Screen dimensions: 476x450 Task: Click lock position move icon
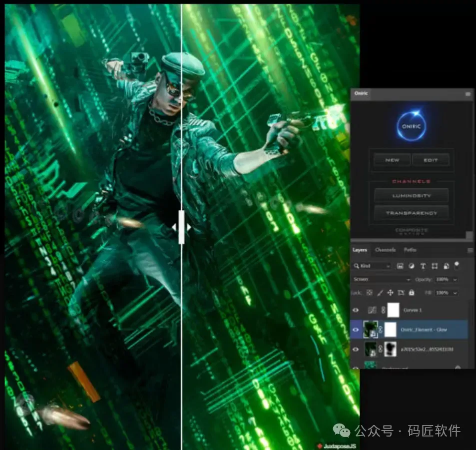click(x=390, y=293)
